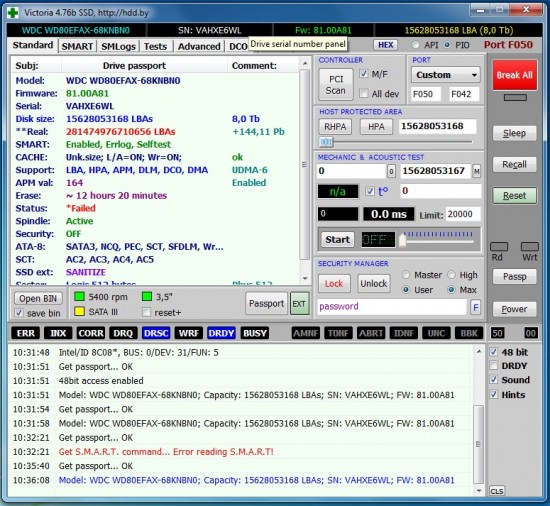Clear the log with CLS button
The height and width of the screenshot is (506, 550).
(x=496, y=491)
